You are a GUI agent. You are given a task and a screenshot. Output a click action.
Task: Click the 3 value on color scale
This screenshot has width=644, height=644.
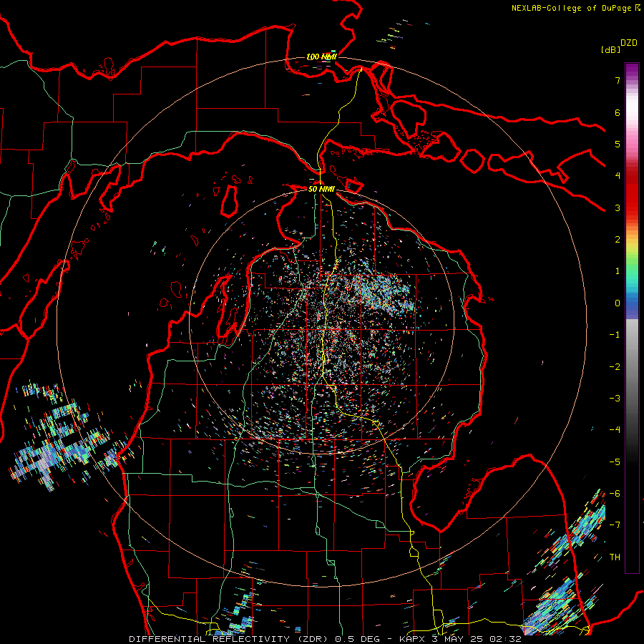618,208
